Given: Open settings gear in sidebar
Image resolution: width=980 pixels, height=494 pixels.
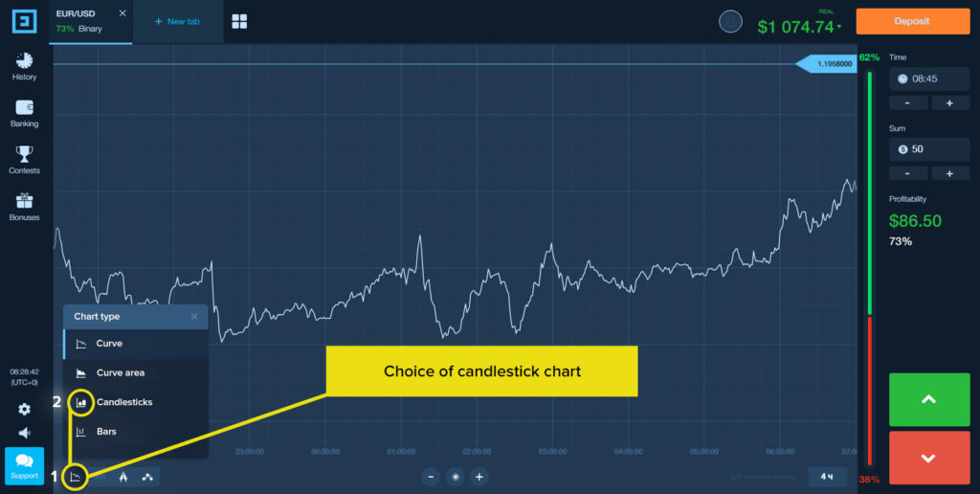Looking at the screenshot, I should point(24,409).
